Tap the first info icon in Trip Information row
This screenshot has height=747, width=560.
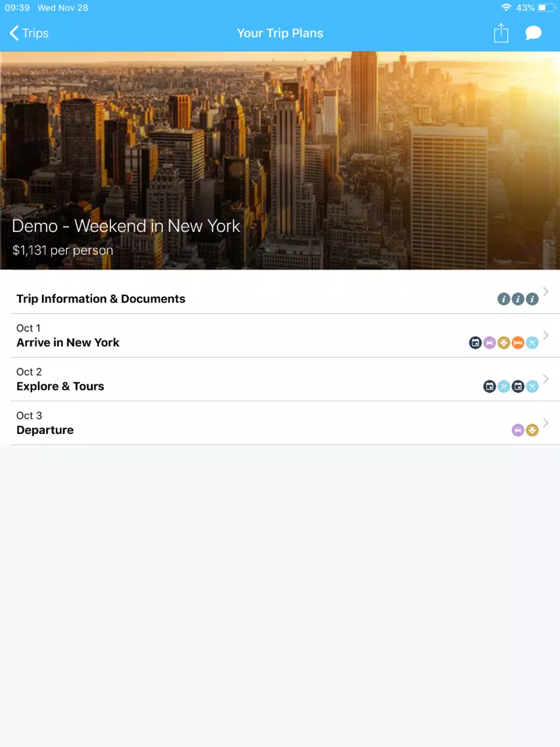click(x=504, y=299)
